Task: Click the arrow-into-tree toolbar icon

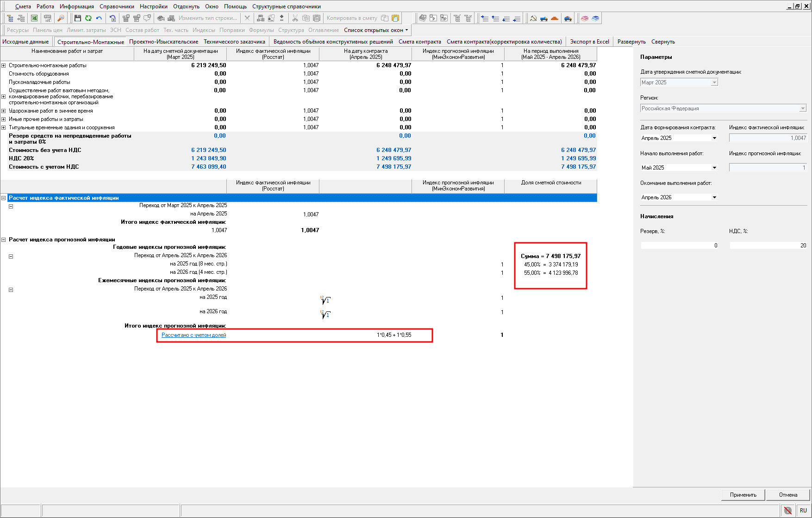Action: point(21,18)
